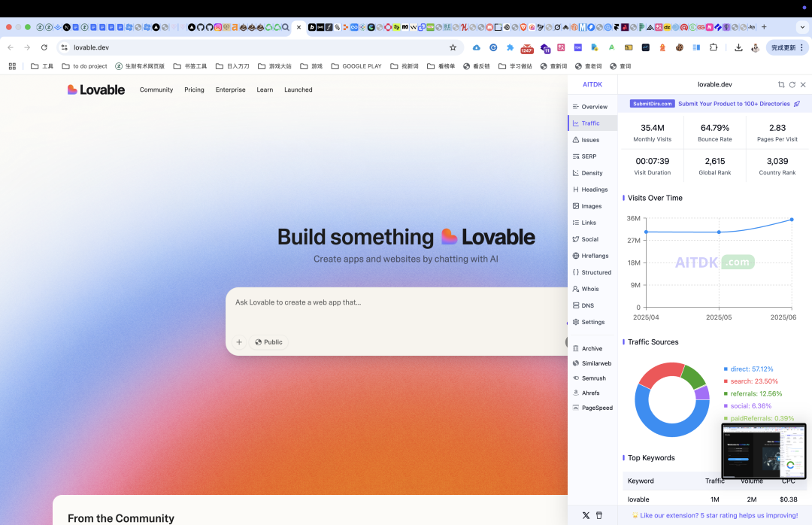Click the social 6.36% legend entry
Image resolution: width=812 pixels, height=525 pixels.
pyautogui.click(x=748, y=406)
